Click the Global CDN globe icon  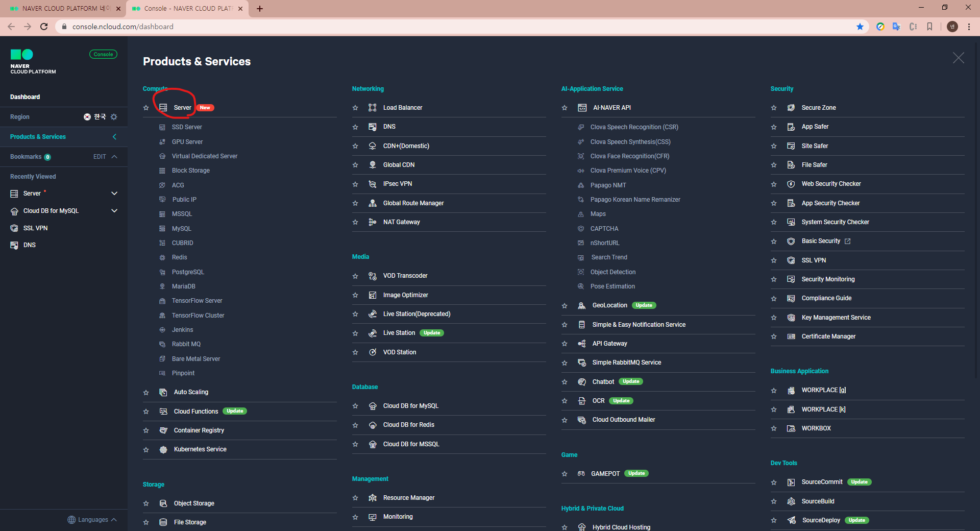point(373,165)
